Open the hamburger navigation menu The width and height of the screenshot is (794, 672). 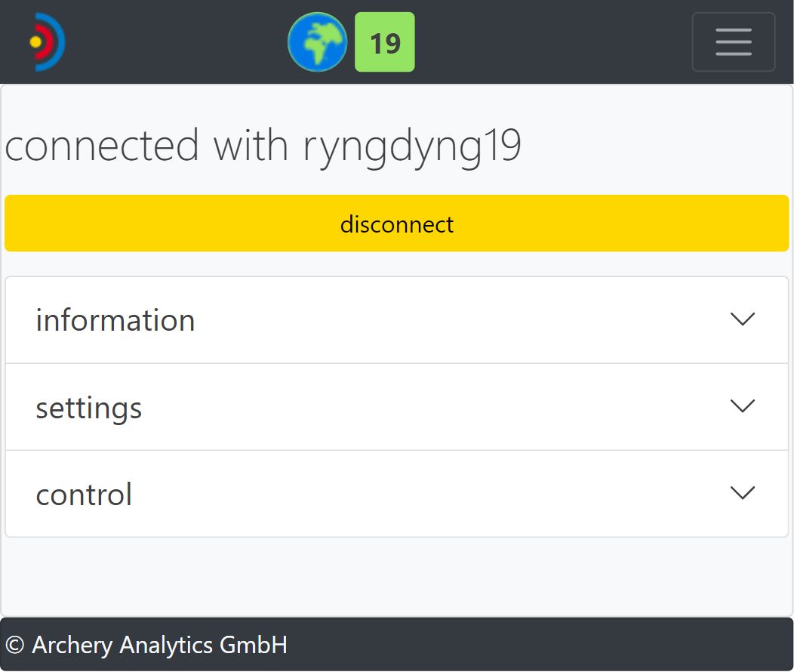tap(733, 42)
